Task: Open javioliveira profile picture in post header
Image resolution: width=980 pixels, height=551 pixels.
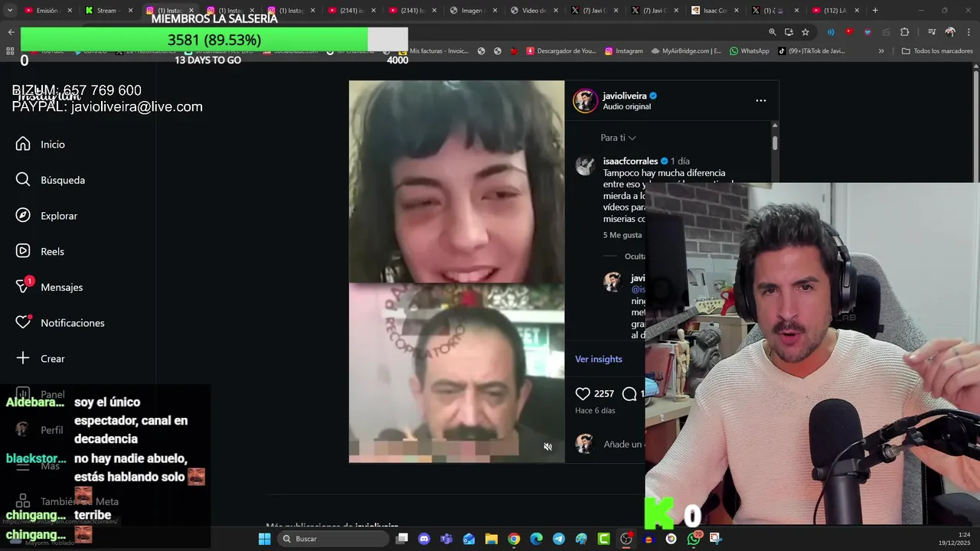Action: [585, 100]
